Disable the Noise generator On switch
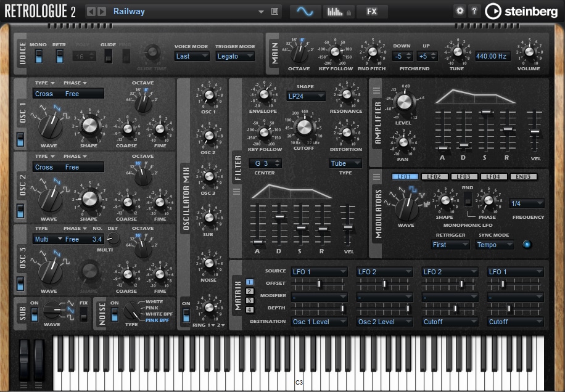The width and height of the screenshot is (565, 392). [115, 314]
